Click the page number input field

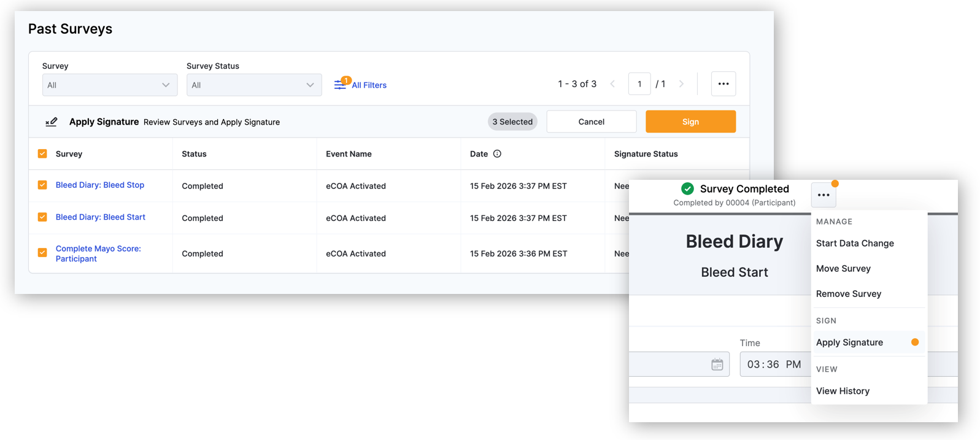tap(639, 84)
